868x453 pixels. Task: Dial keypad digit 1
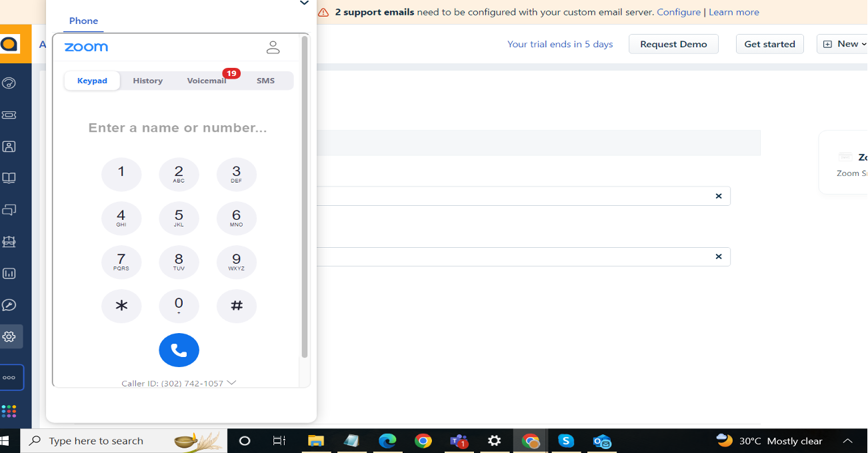tap(121, 175)
